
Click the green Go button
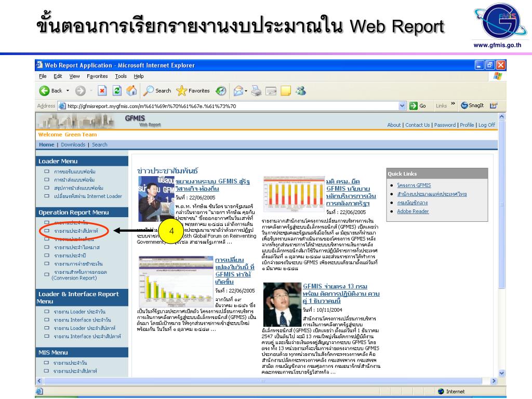(x=418, y=105)
